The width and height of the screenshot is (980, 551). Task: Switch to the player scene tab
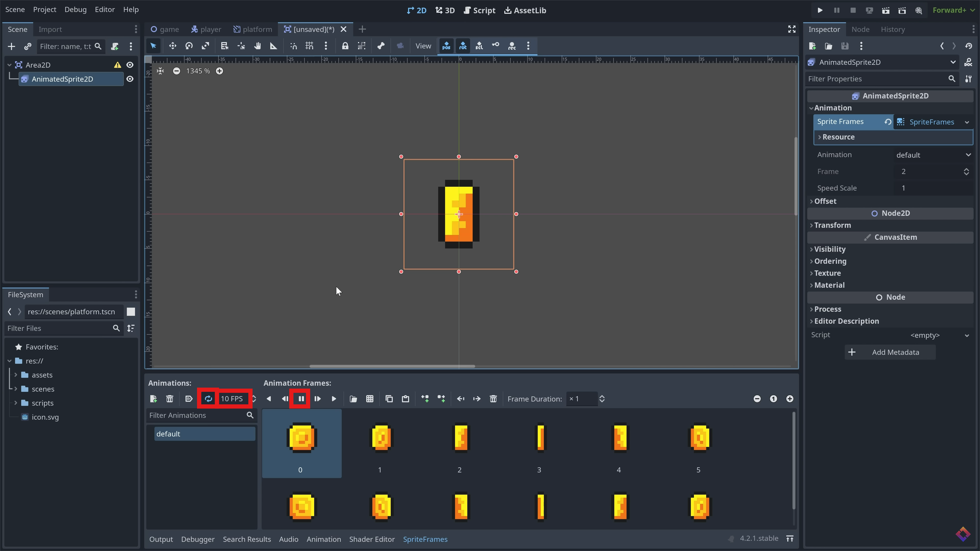point(206,29)
